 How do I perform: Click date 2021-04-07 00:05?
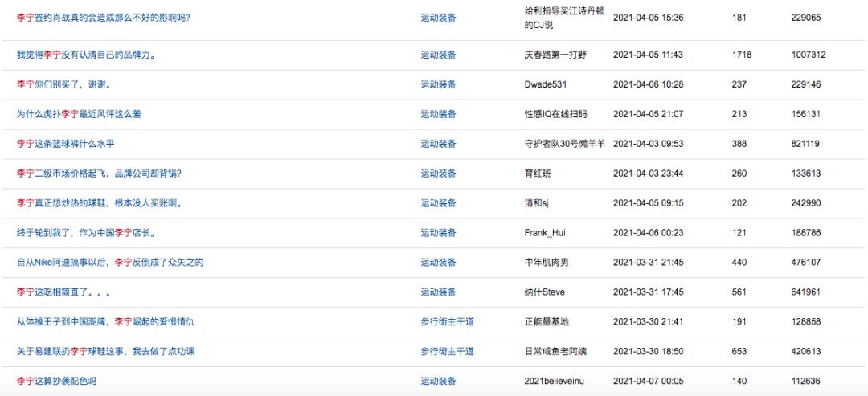point(649,381)
